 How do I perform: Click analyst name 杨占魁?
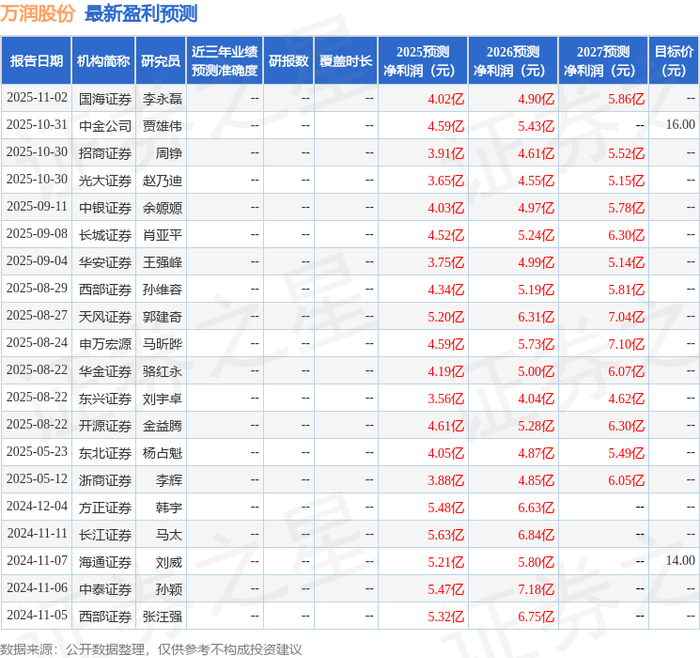162,452
